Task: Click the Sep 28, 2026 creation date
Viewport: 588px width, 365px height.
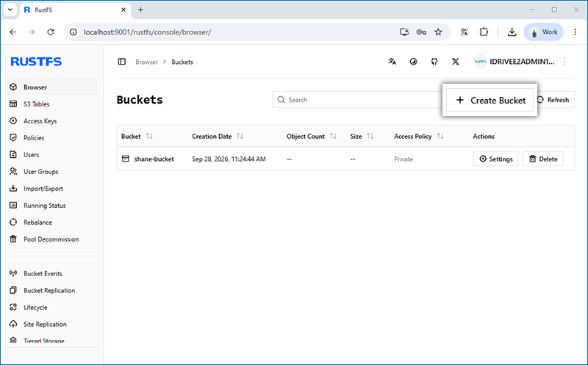Action: click(229, 159)
